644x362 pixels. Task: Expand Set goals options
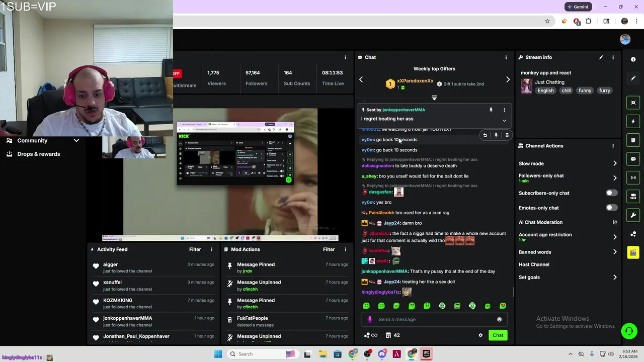(x=615, y=277)
